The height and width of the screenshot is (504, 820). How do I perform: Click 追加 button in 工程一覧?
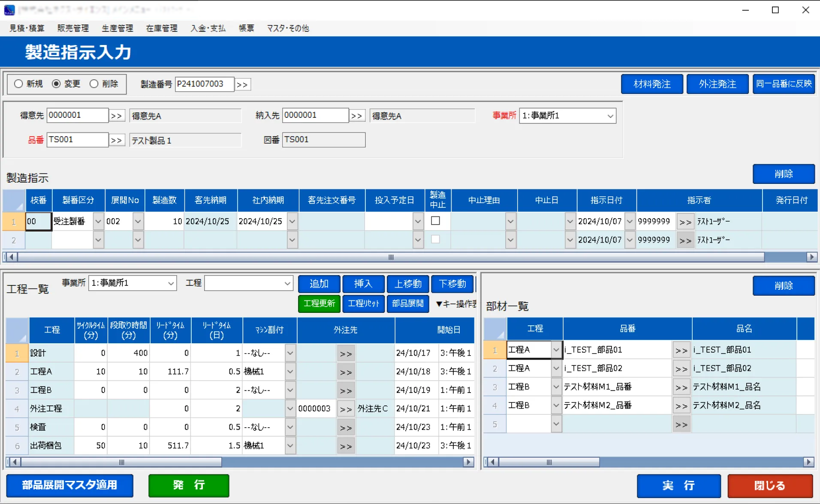click(319, 284)
